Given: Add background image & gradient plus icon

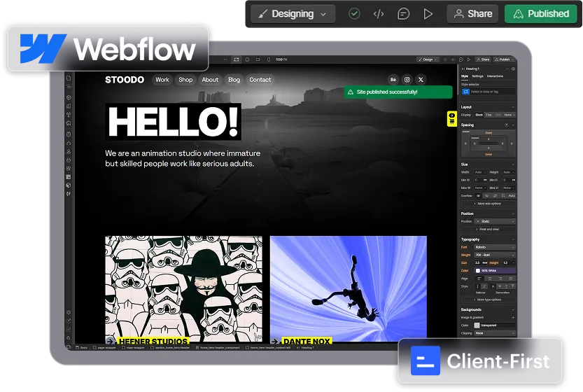Looking at the screenshot, I should 513,318.
